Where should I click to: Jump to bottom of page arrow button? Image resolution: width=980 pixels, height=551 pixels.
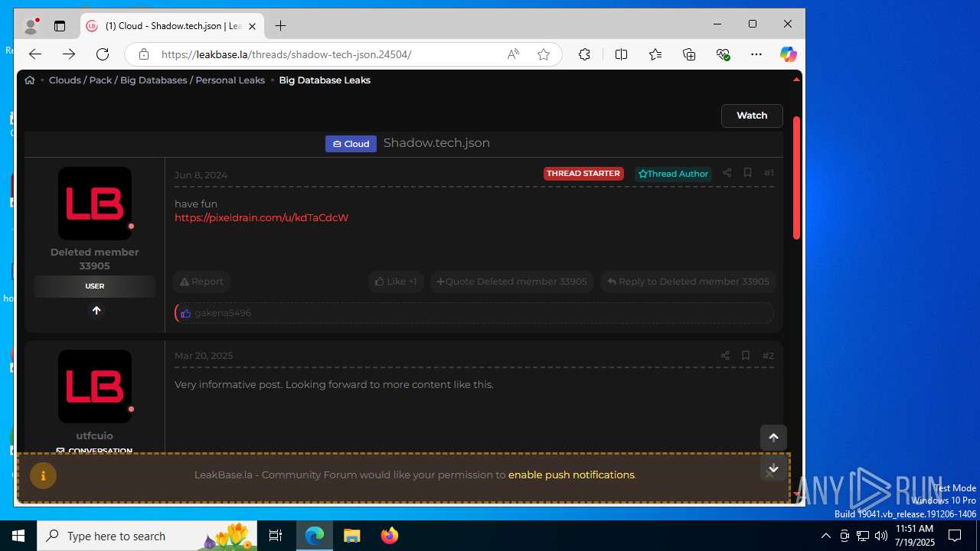tap(773, 468)
